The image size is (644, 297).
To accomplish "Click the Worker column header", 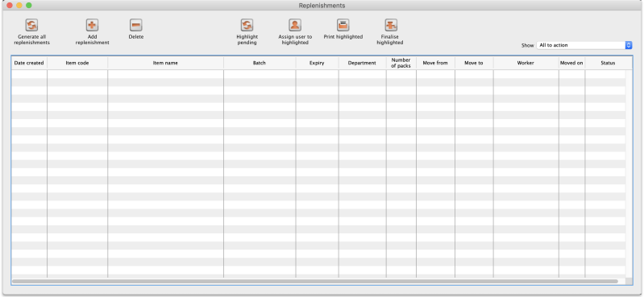I will tap(526, 63).
